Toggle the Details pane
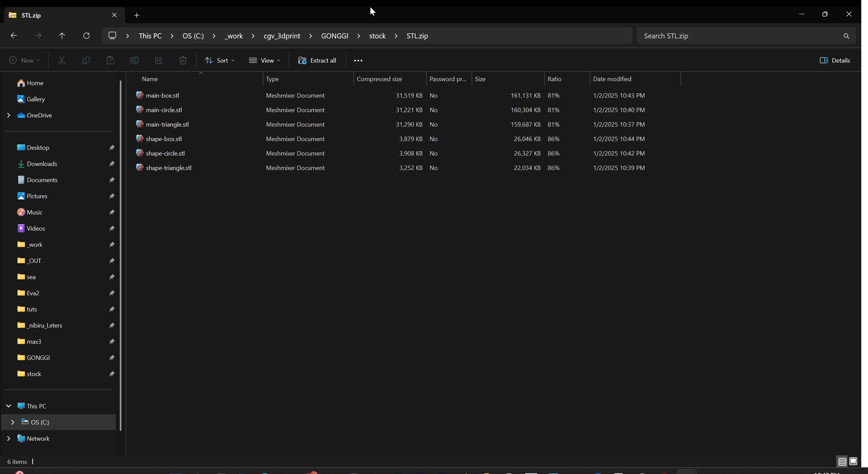 [x=835, y=60]
